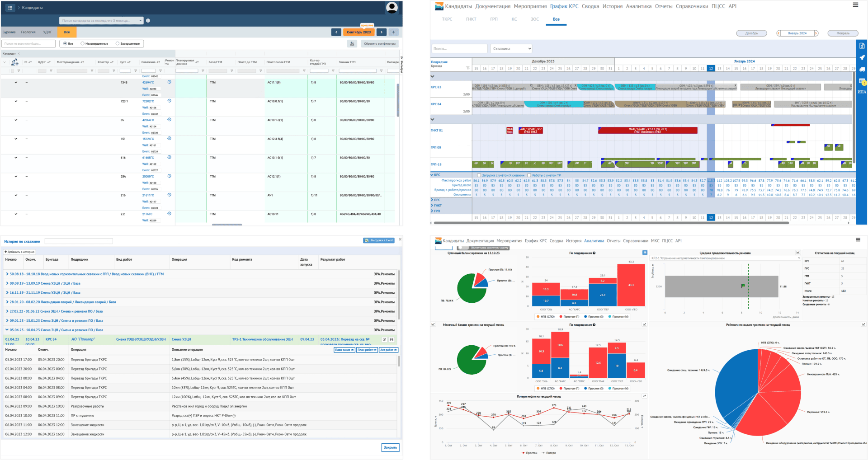Click the info icon beside candidate search
Screen dimensions: 868x460
148,21
